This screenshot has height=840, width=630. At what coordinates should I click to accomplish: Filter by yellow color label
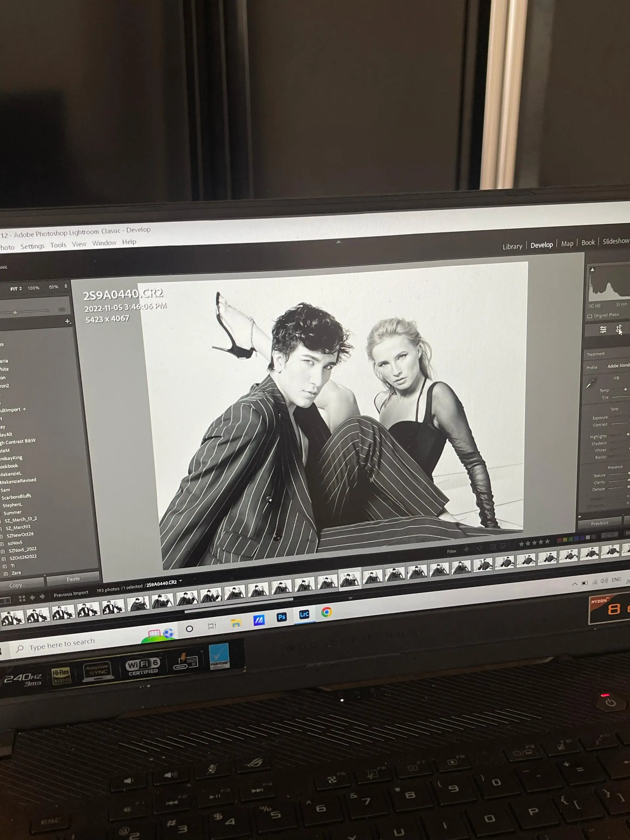(565, 539)
